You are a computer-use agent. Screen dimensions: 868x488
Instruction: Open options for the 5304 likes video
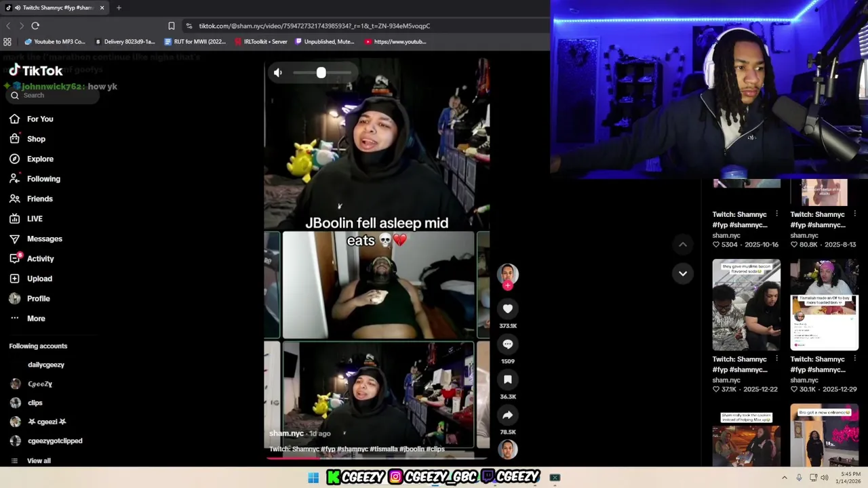(x=777, y=214)
